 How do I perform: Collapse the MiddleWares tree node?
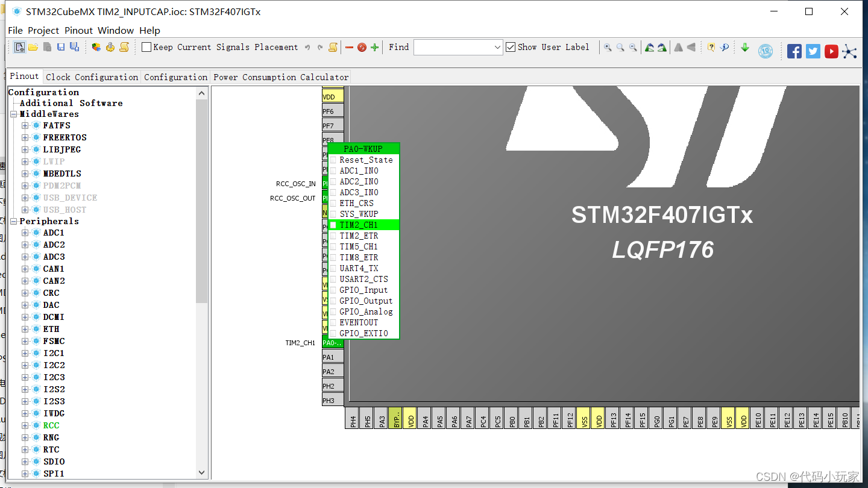tap(13, 114)
